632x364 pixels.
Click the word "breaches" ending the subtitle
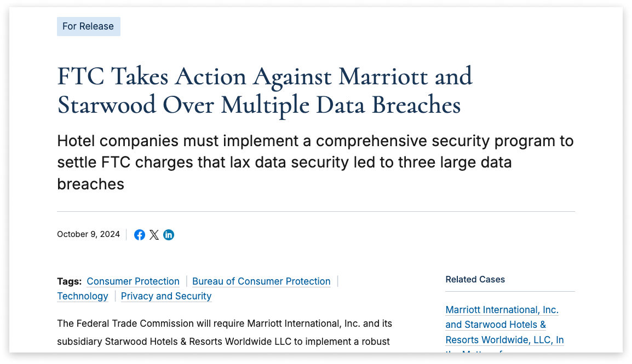click(91, 184)
